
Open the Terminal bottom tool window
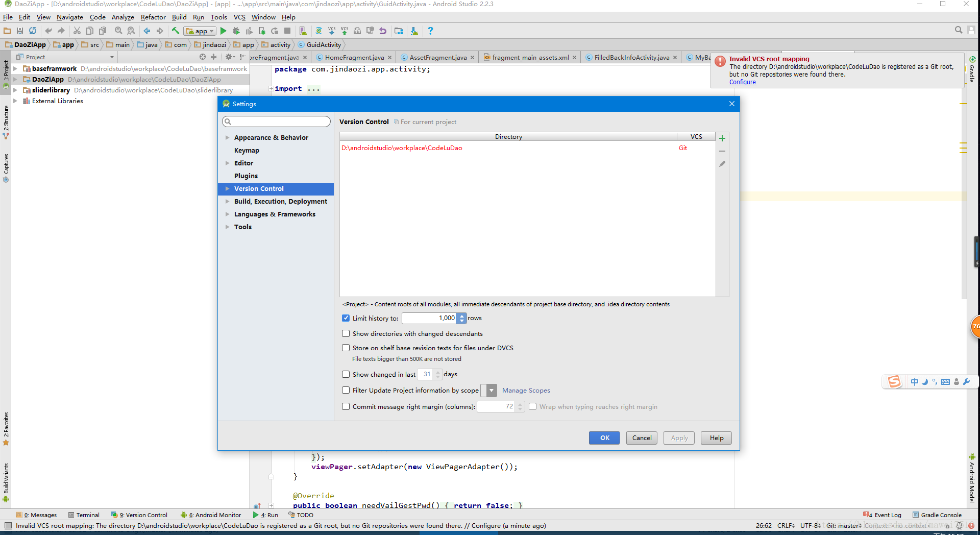coord(84,515)
